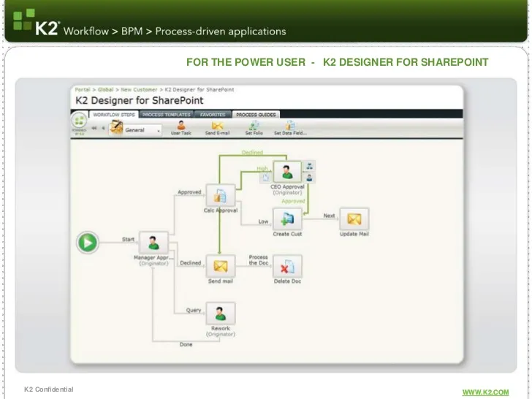
Task: Open the WWW.K2.COM link
Action: coord(485,392)
